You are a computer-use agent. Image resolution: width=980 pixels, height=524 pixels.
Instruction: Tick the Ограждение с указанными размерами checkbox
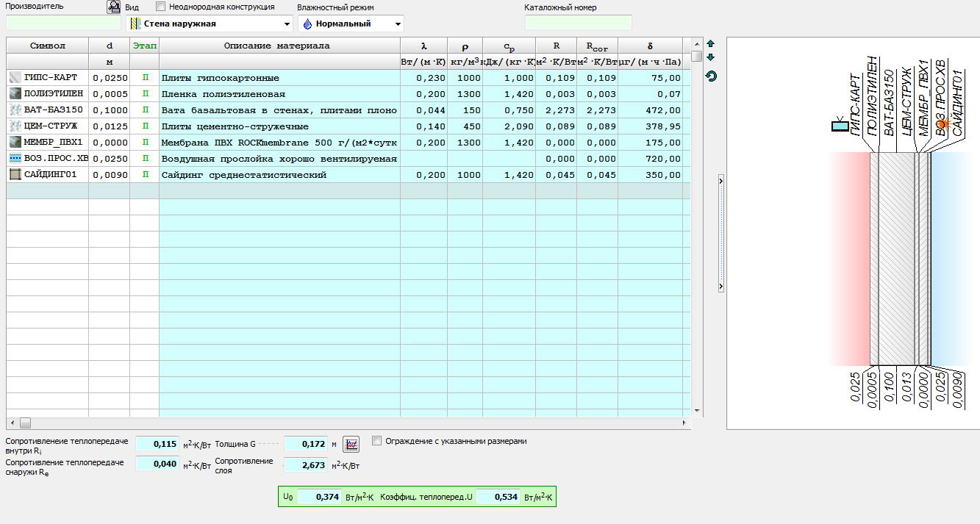(377, 441)
